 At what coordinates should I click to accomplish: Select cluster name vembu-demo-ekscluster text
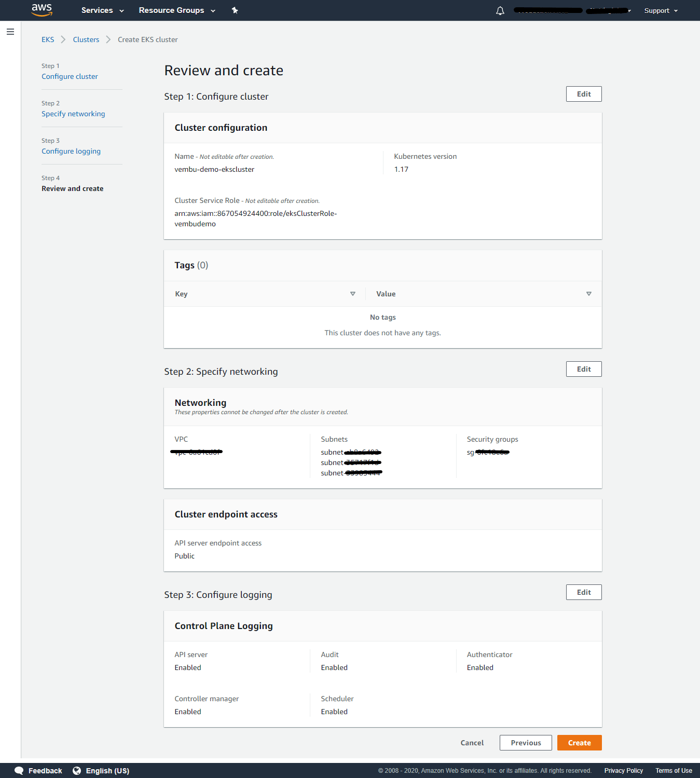(214, 169)
